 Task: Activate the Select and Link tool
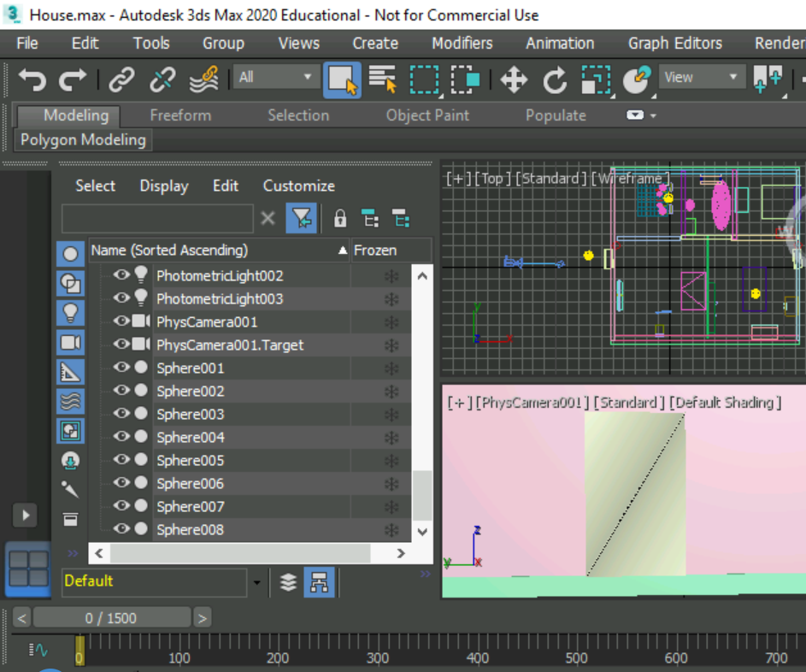pos(121,79)
